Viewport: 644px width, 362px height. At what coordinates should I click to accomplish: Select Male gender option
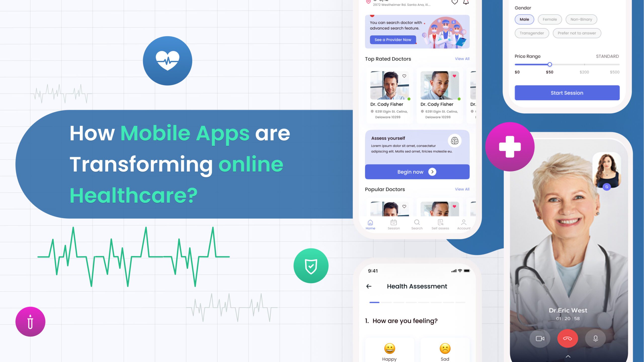coord(524,19)
